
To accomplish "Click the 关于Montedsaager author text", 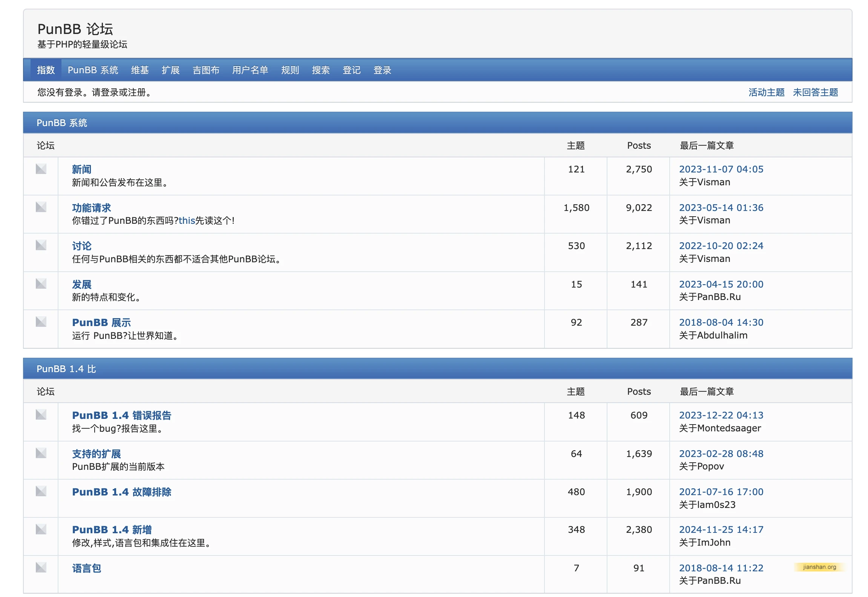I will click(x=720, y=428).
